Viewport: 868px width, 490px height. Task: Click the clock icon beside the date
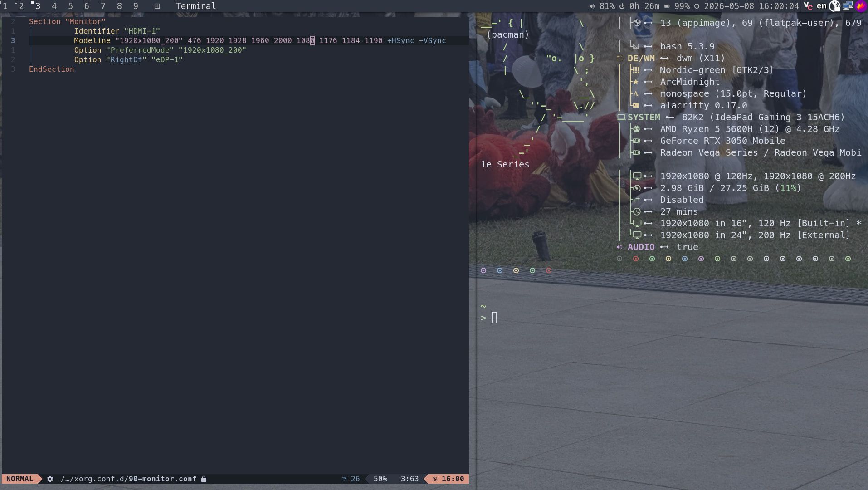click(x=697, y=6)
